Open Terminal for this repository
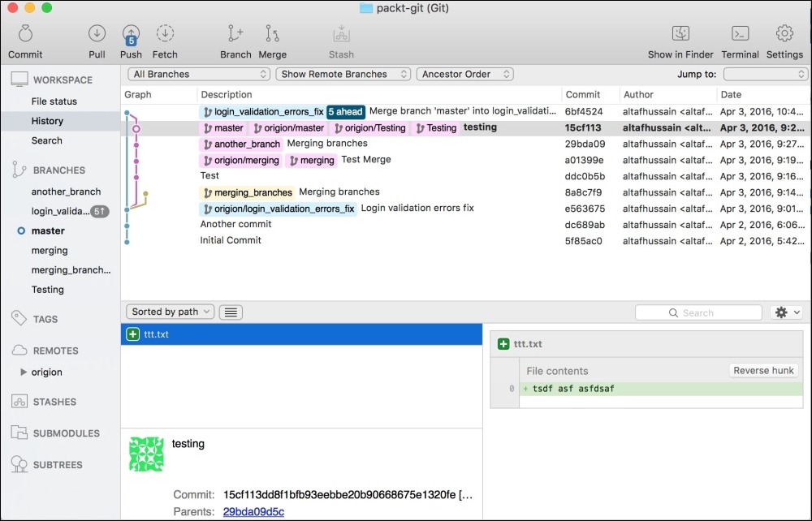812x521 pixels. 740,36
